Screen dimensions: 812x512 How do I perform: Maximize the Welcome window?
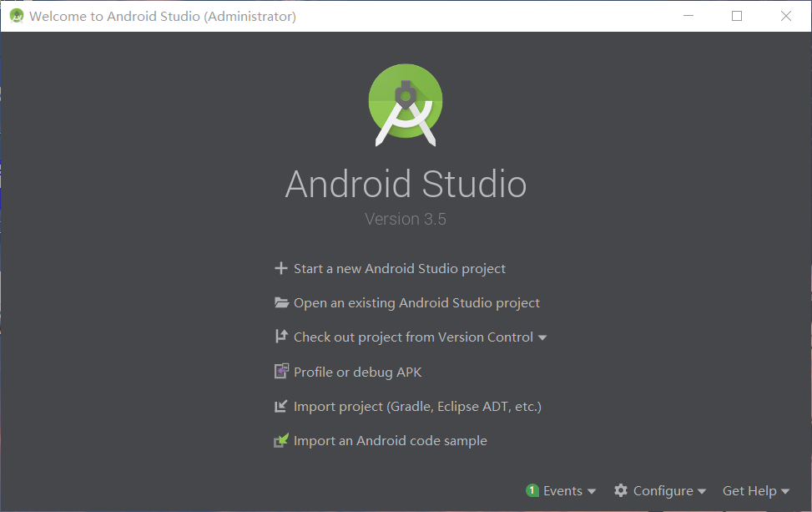pos(736,16)
